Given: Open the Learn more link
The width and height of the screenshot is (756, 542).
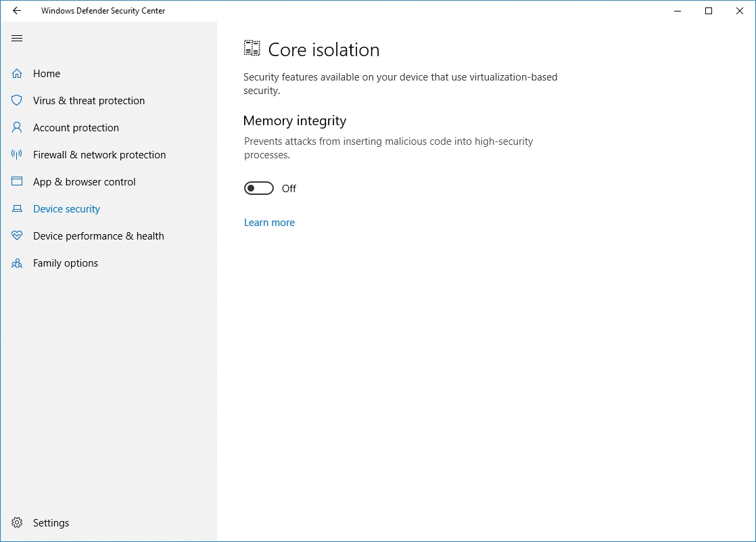Looking at the screenshot, I should (269, 223).
